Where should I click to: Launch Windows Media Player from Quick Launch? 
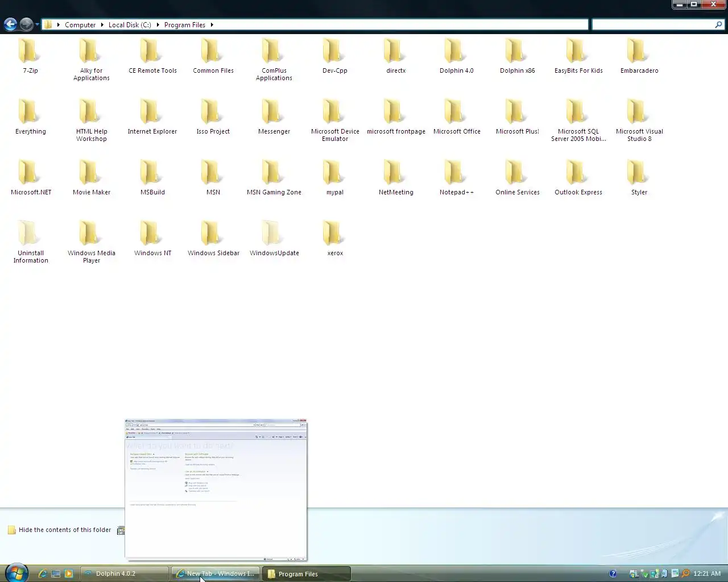coord(69,573)
